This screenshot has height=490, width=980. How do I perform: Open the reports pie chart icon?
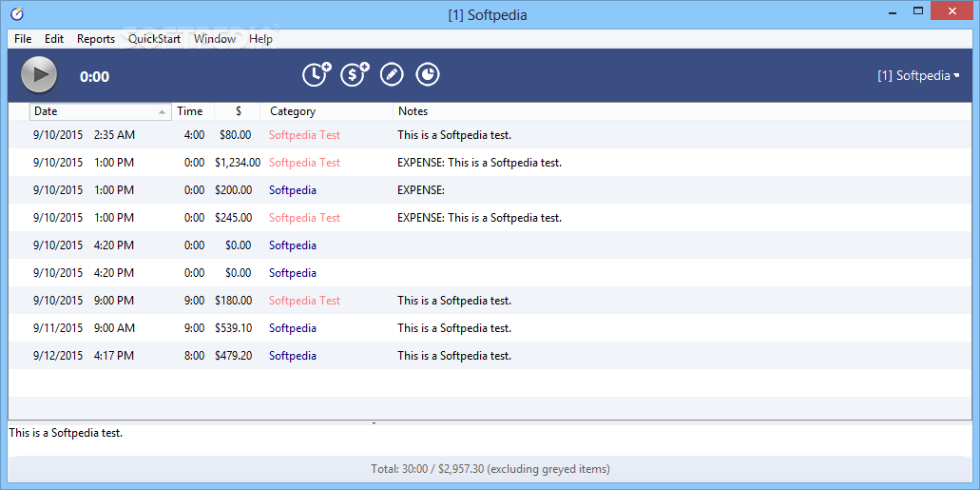click(x=428, y=74)
